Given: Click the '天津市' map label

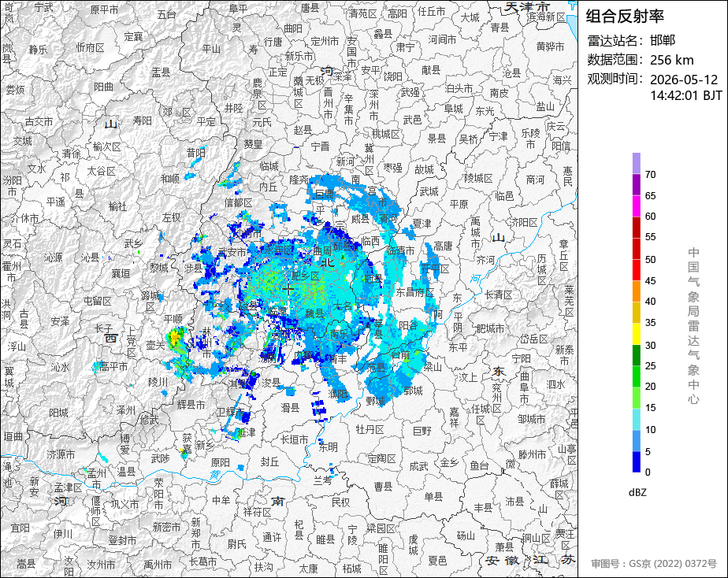Looking at the screenshot, I should coord(527,6).
